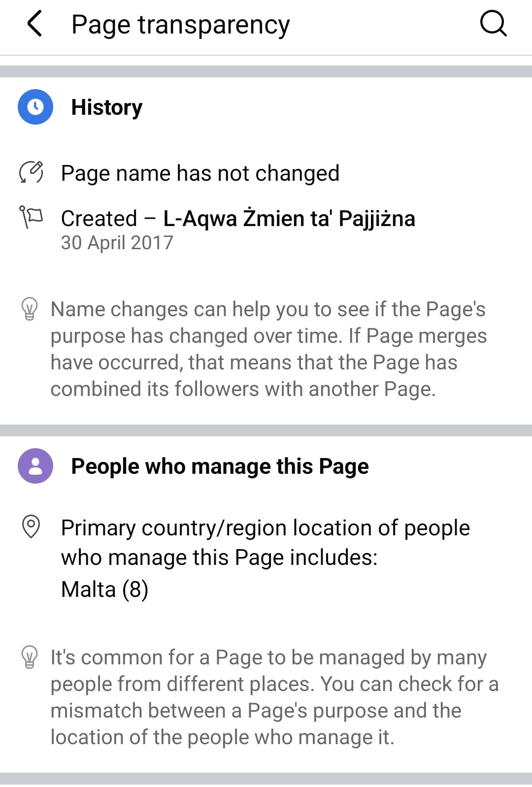This screenshot has width=532, height=787.
Task: Tap the Created flag icon
Action: pyautogui.click(x=31, y=217)
